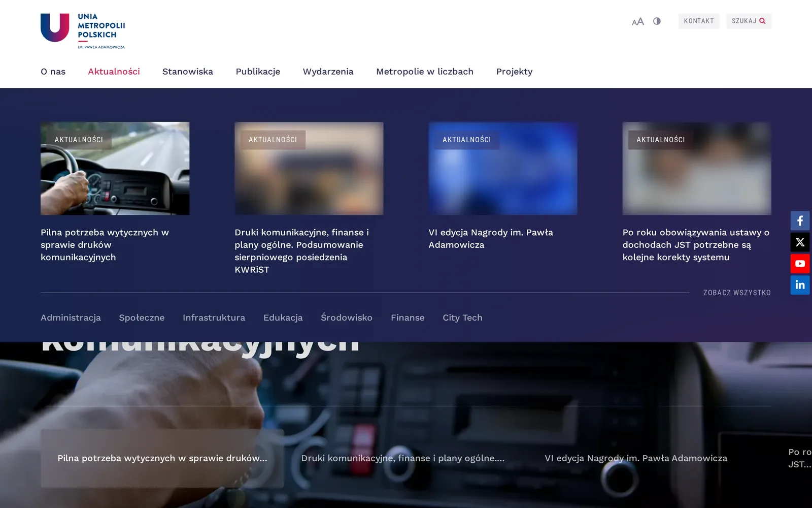Click the steering wheel article thumbnail
This screenshot has height=508, width=812.
115,168
